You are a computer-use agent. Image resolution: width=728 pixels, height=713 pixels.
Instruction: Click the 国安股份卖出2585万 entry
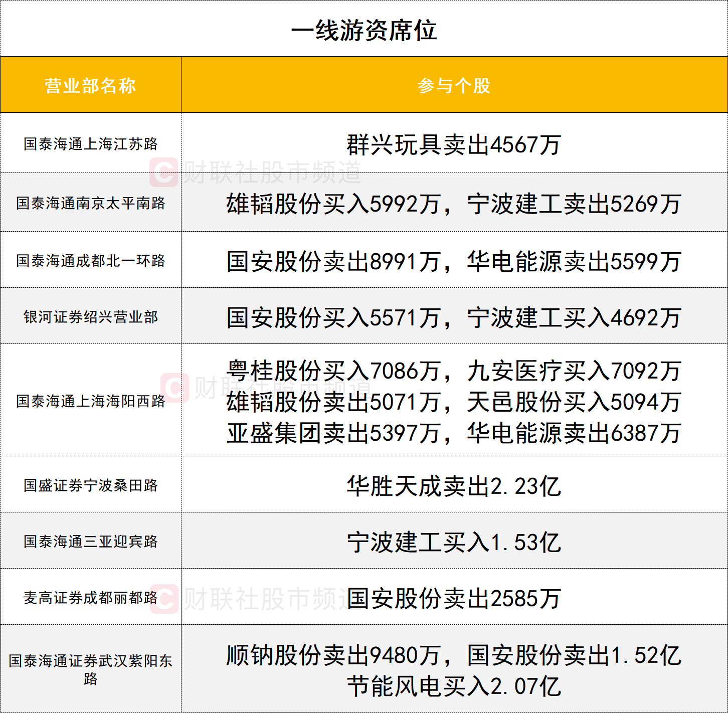(x=454, y=599)
